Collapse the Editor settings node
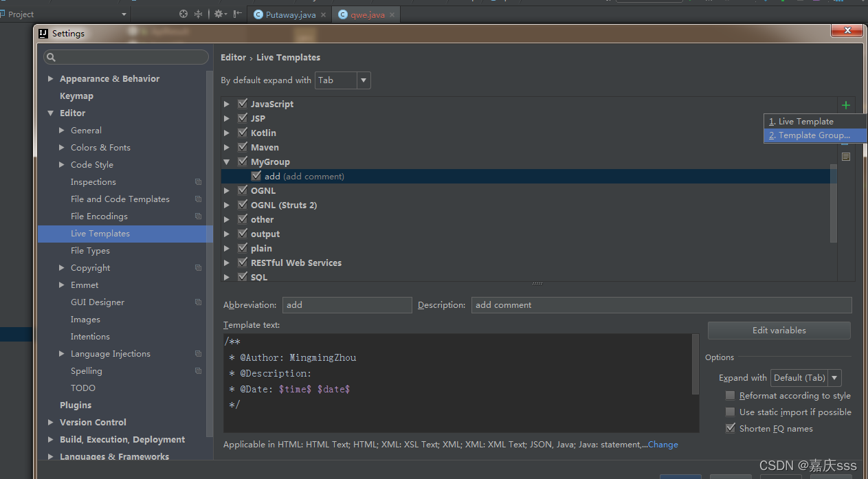The image size is (868, 479). pos(50,113)
